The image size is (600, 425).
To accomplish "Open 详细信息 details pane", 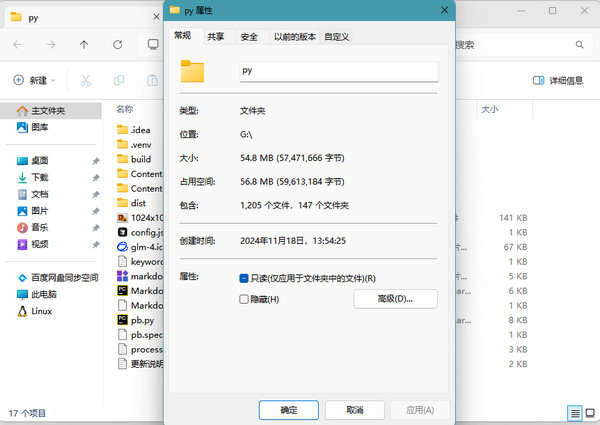I will [558, 80].
